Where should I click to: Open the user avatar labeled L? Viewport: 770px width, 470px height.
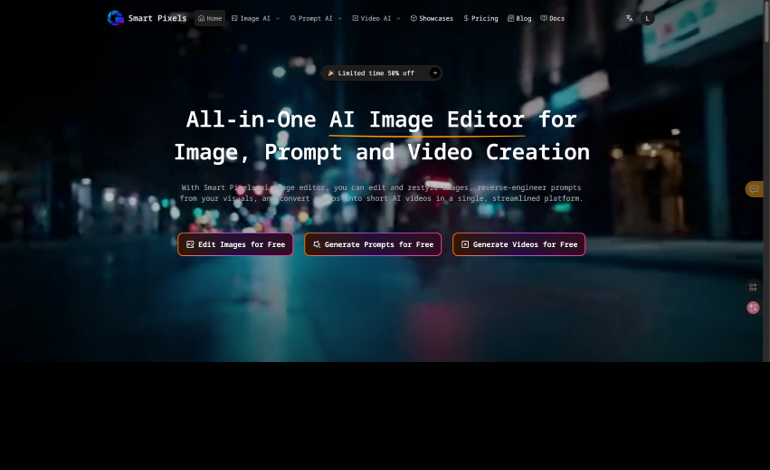pos(647,18)
